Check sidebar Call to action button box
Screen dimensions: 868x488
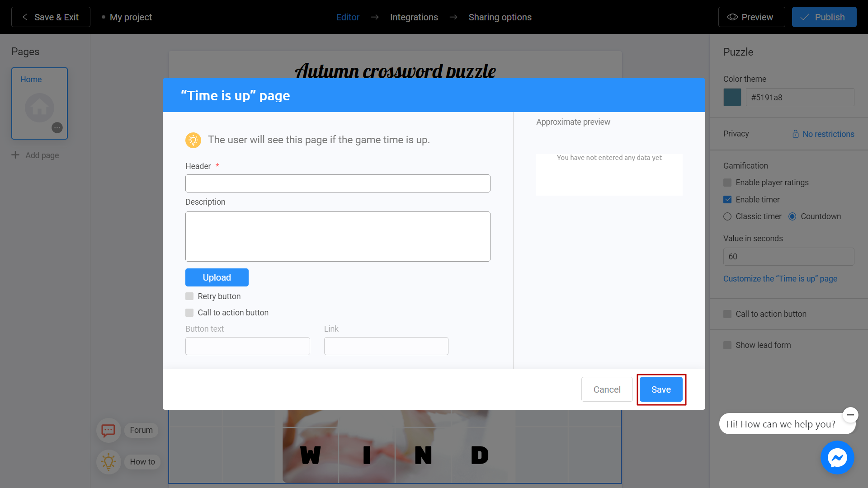727,314
